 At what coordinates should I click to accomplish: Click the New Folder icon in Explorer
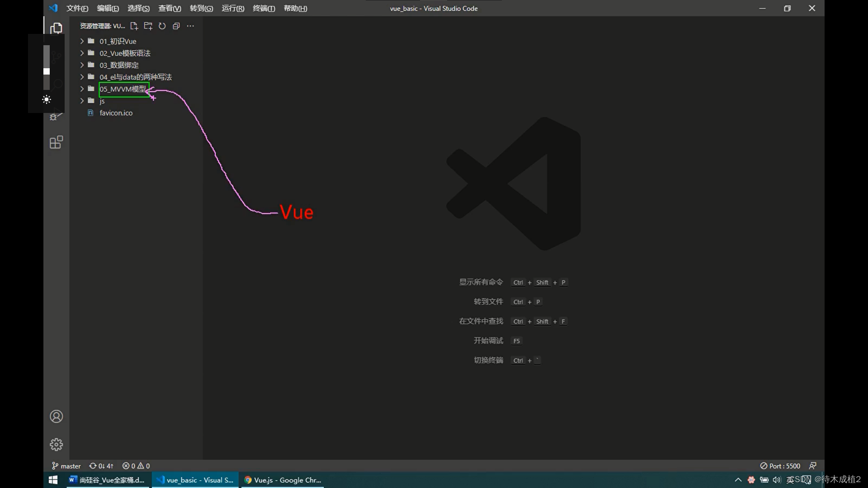(x=148, y=26)
